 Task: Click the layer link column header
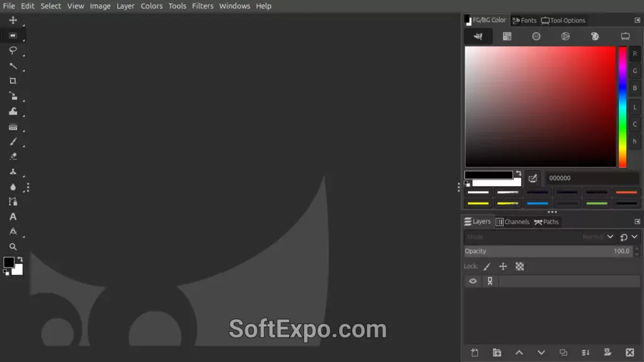tap(489, 281)
